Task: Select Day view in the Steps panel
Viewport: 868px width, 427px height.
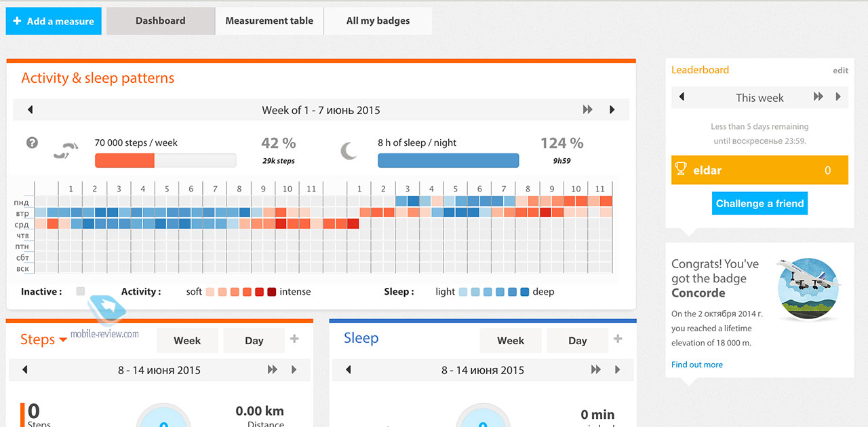Action: (x=254, y=341)
